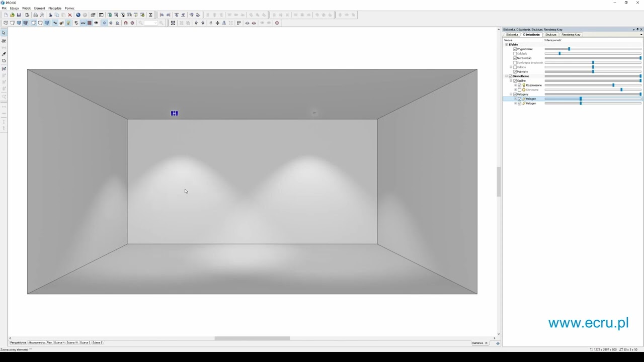This screenshot has width=644, height=362.
Task: Open the zoom level combo box in toolbar
Action: (x=150, y=23)
